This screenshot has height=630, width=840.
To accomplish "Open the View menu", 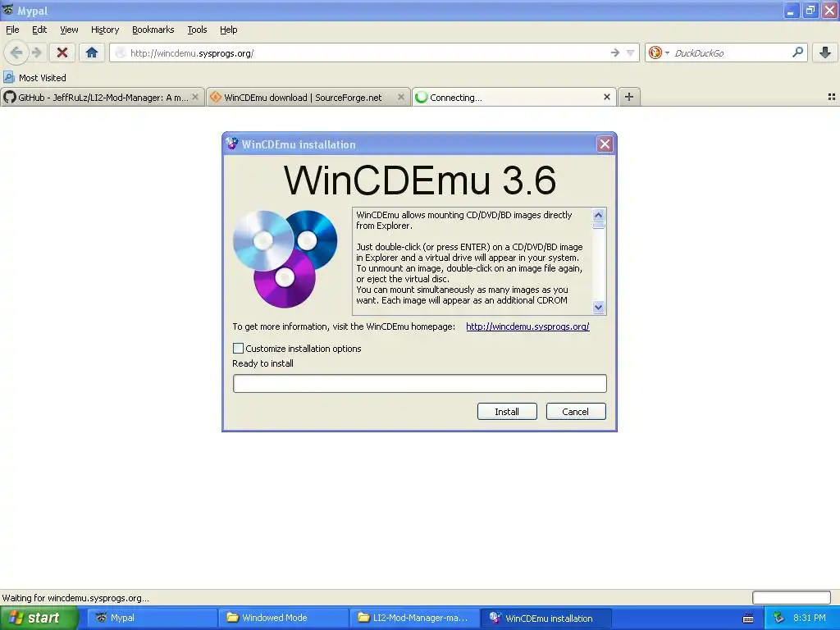I will pyautogui.click(x=69, y=30).
